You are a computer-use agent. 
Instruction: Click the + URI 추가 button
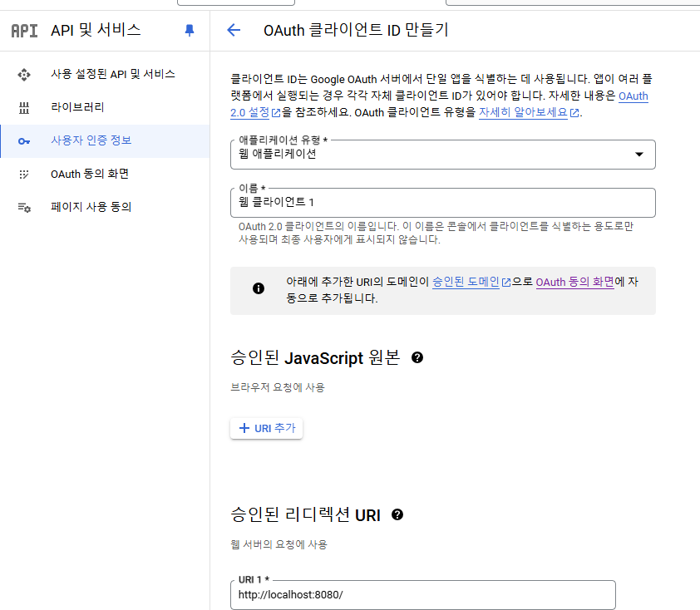pyautogui.click(x=267, y=428)
